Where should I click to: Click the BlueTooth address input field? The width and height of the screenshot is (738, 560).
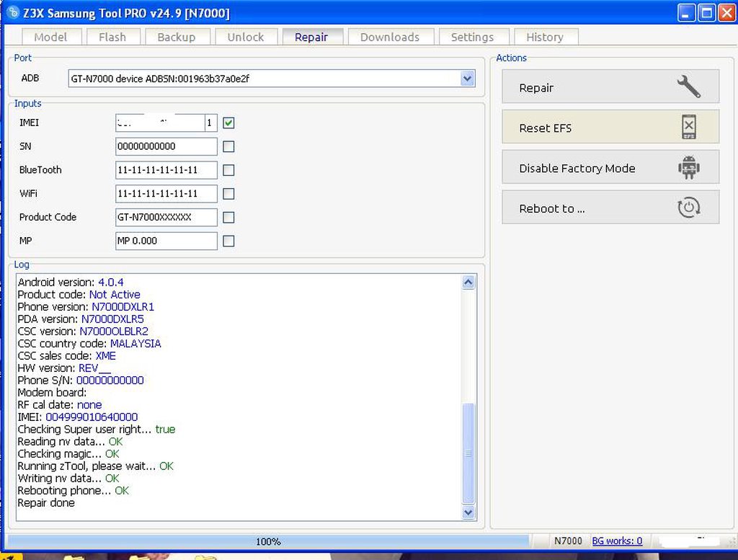166,170
